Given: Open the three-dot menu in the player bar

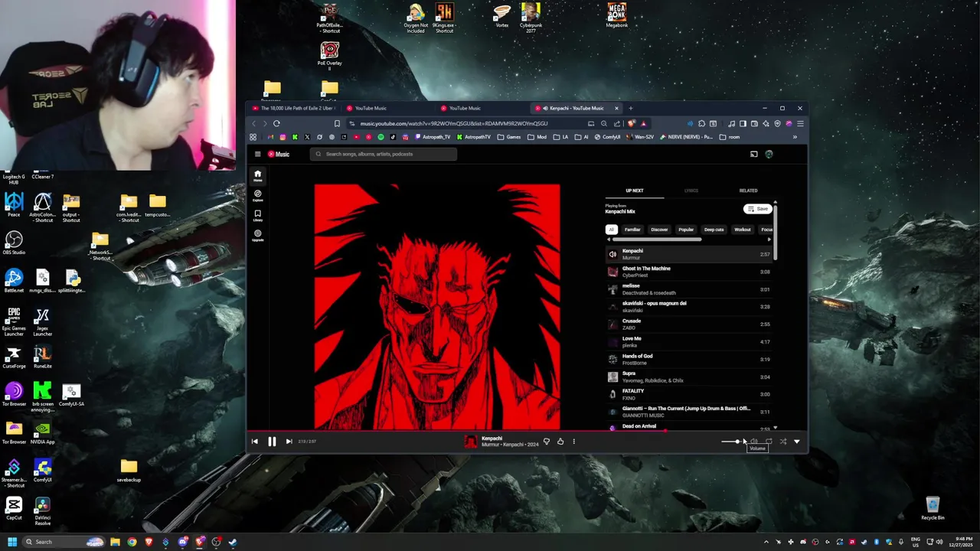Looking at the screenshot, I should click(574, 442).
